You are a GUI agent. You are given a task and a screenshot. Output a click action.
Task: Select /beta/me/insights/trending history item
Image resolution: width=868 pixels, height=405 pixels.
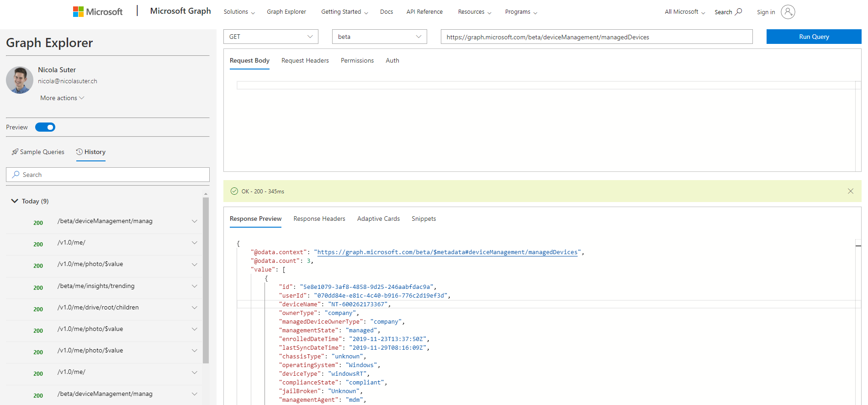pos(96,286)
